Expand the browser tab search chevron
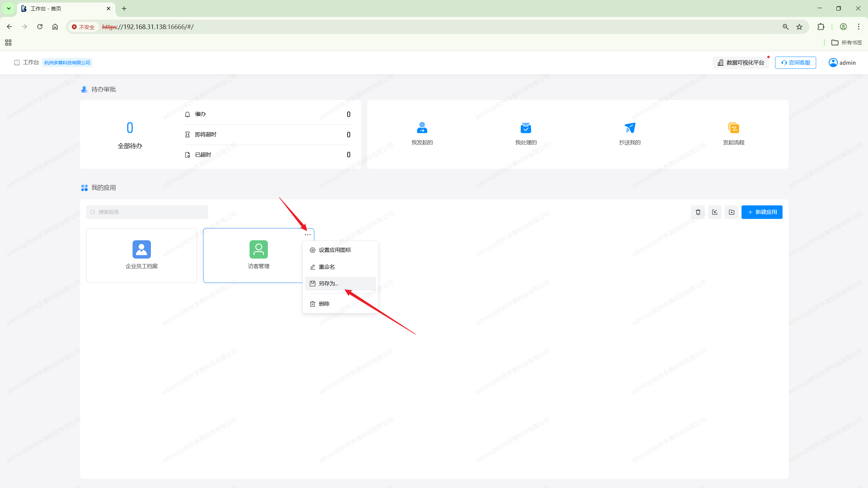868x488 pixels. (9, 8)
